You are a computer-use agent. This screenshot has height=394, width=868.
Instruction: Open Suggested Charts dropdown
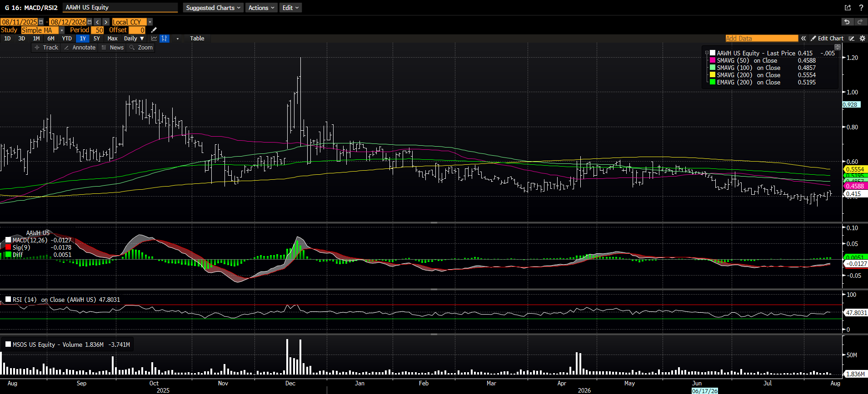[x=213, y=8]
